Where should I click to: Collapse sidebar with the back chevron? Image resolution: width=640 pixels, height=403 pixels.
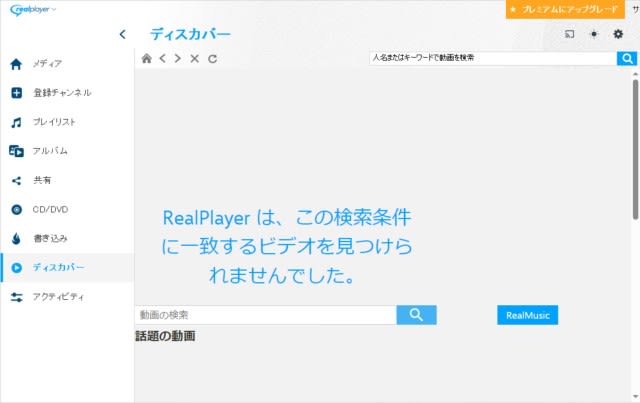pos(122,34)
